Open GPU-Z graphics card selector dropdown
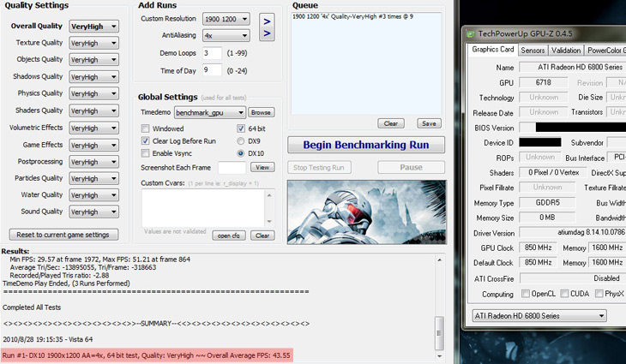The image size is (626, 364). point(539,316)
